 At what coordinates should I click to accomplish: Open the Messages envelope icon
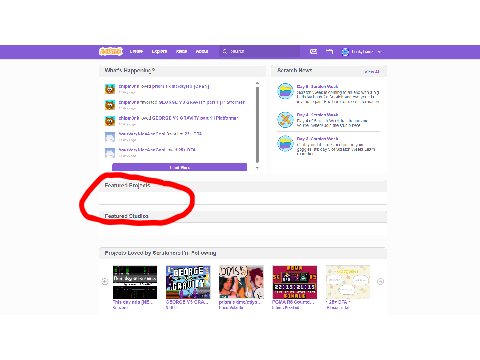pos(313,51)
